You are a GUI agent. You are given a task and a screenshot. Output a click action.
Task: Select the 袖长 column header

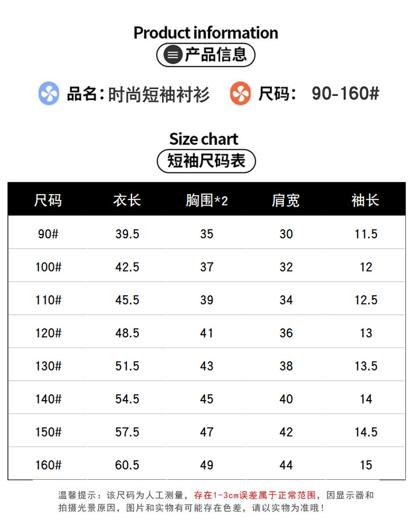(x=365, y=200)
